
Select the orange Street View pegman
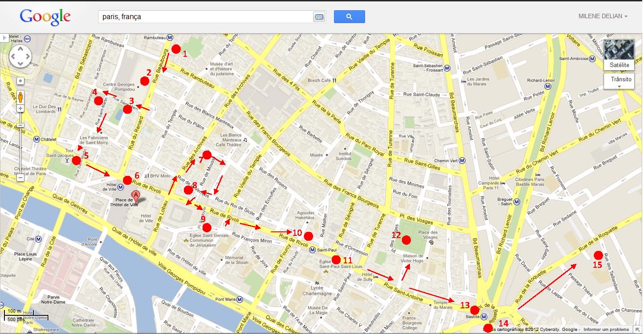(x=20, y=97)
